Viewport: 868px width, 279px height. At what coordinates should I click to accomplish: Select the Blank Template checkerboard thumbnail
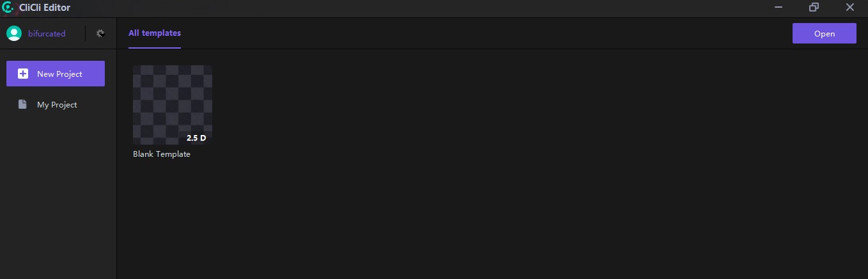pos(173,104)
